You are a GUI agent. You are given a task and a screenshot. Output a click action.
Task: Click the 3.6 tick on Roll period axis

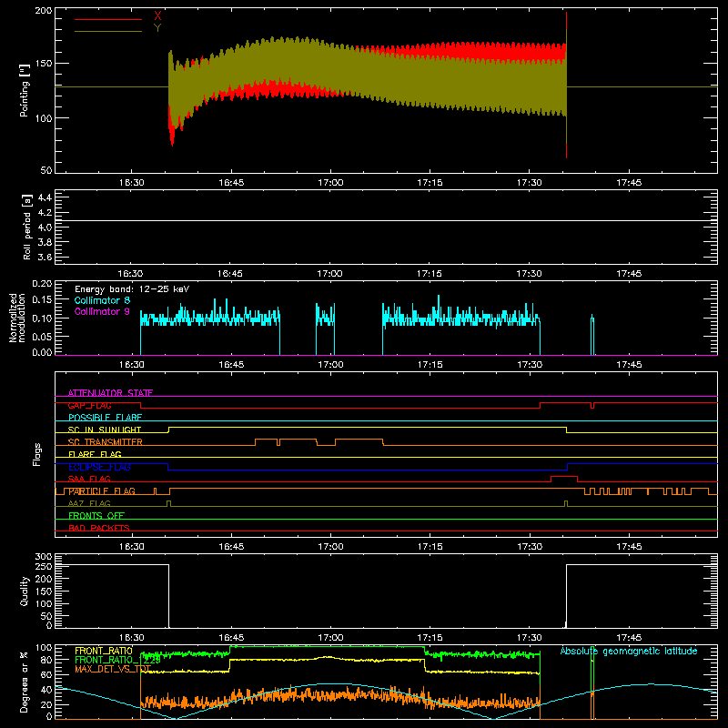(x=45, y=257)
